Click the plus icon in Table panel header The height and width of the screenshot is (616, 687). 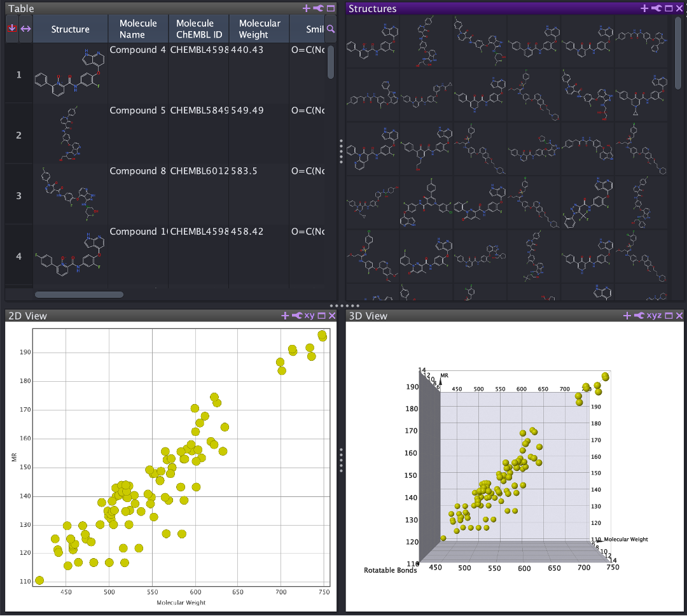tap(307, 8)
